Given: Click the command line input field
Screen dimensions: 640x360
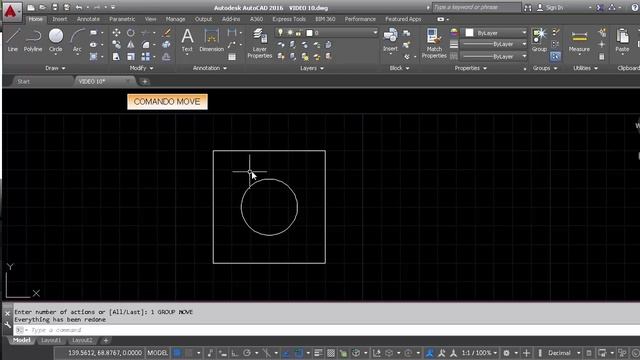Looking at the screenshot, I should [x=327, y=330].
